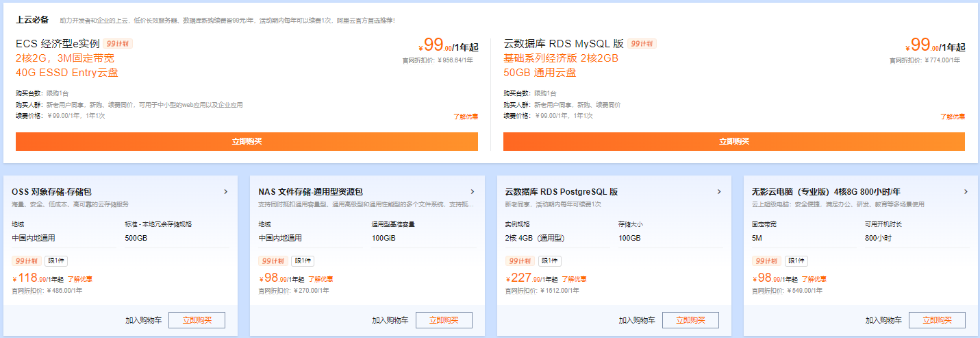This screenshot has height=338, width=980.
Task: Open OSS 对象存储-存储包 card chevron arrow
Action: pos(225,192)
